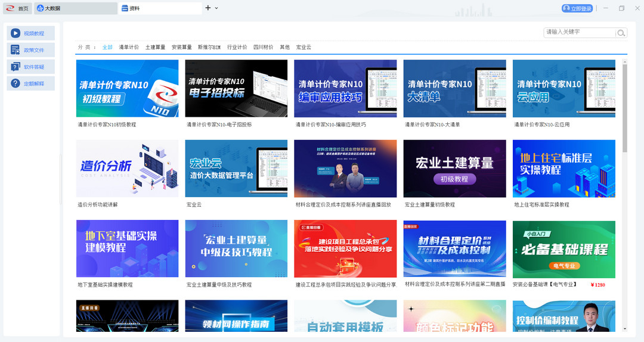
Task: Filter by 斯维尔BIM category
Action: [x=209, y=47]
